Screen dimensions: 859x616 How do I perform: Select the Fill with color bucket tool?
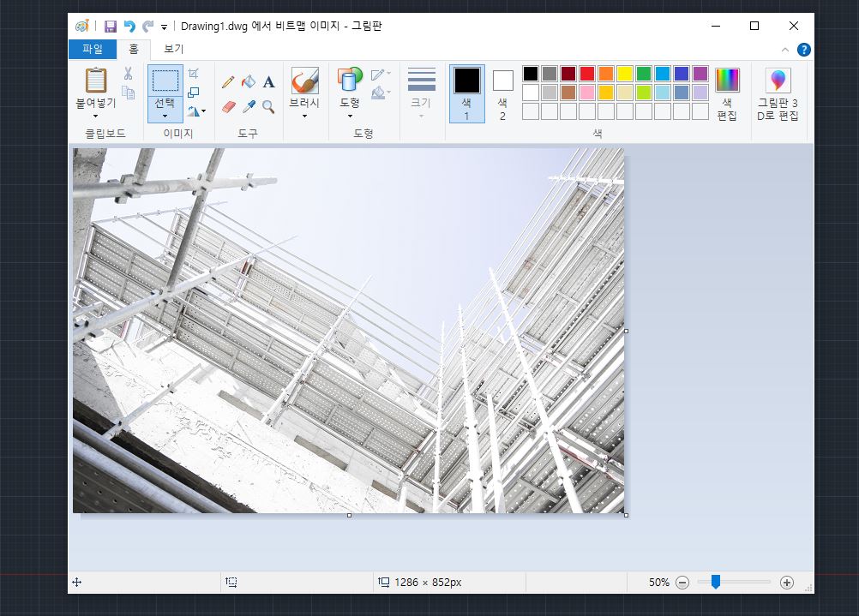pos(248,82)
